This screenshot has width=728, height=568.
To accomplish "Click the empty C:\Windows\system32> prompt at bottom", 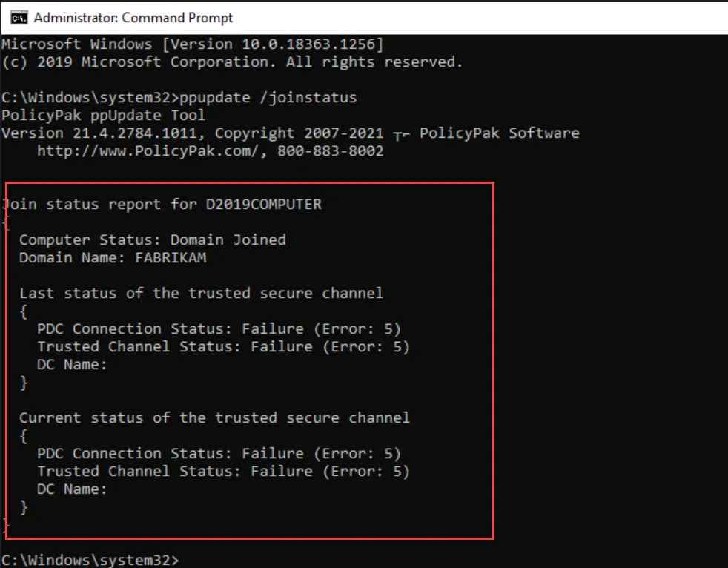I will coord(90,560).
